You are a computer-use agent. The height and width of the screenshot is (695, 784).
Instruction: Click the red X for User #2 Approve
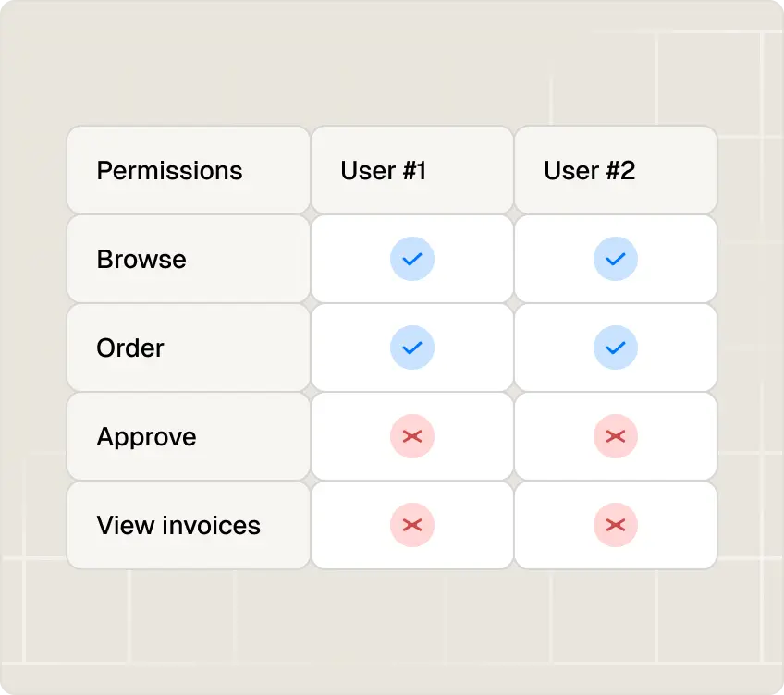click(x=616, y=436)
